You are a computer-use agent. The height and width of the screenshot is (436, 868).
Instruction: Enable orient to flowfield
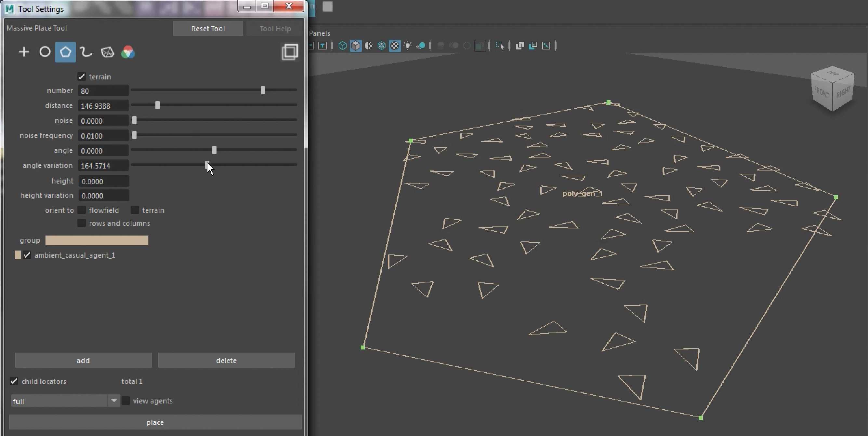[x=82, y=210]
